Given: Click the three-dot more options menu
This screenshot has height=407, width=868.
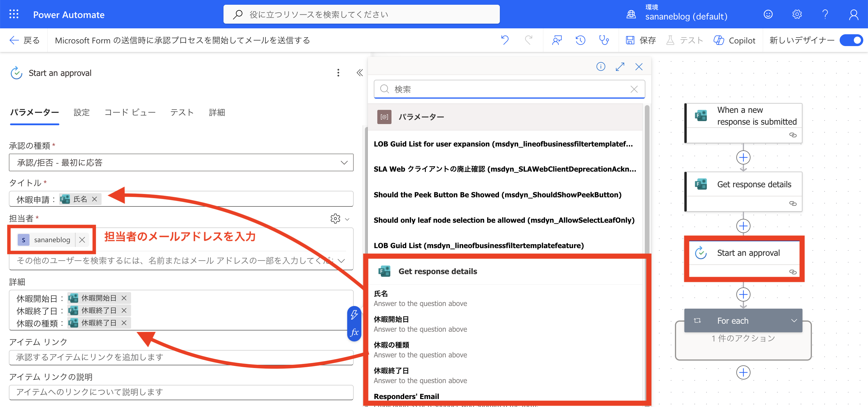Looking at the screenshot, I should 338,73.
